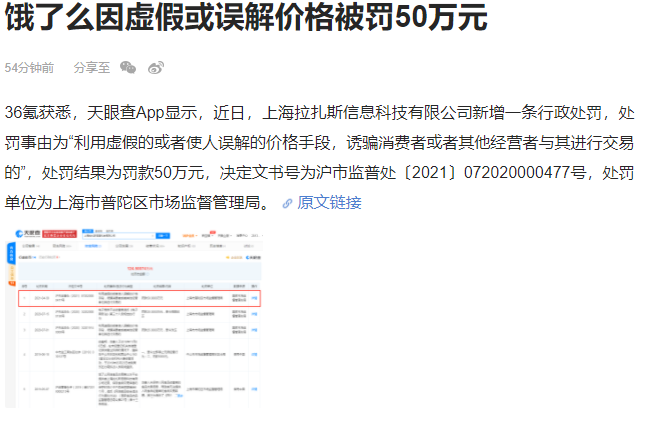Click the 54分钟前 timestamp
This screenshot has width=645, height=421.
[29, 68]
